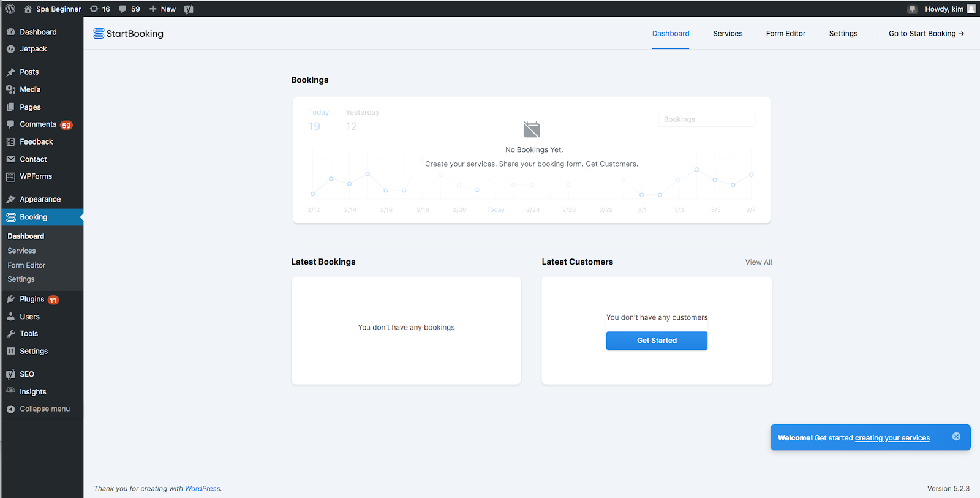The width and height of the screenshot is (980, 498).
Task: Click the Jetpack icon in sidebar
Action: (11, 49)
